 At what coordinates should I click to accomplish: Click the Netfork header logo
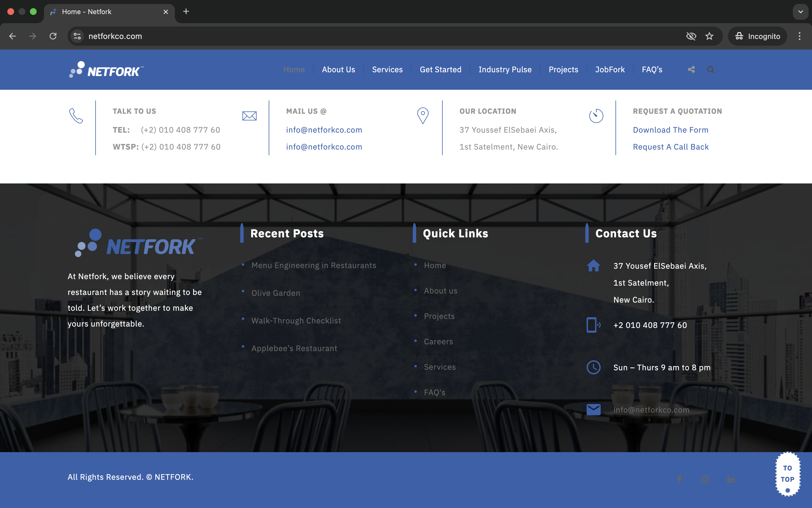point(106,69)
